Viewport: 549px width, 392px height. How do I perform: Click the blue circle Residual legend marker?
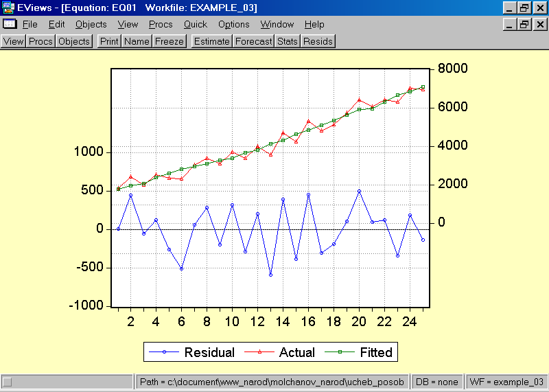tap(164, 352)
